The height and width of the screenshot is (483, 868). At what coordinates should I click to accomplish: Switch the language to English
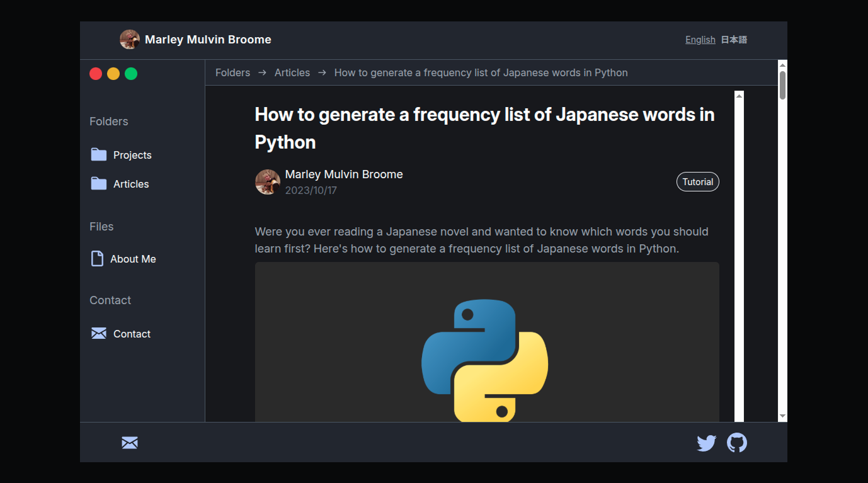700,40
